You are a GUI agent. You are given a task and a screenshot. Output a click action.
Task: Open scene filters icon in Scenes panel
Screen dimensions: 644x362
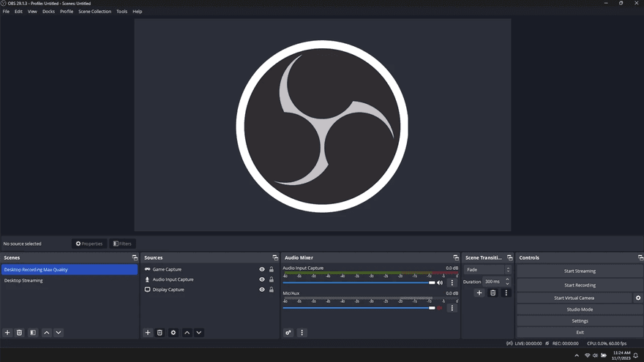point(33,333)
